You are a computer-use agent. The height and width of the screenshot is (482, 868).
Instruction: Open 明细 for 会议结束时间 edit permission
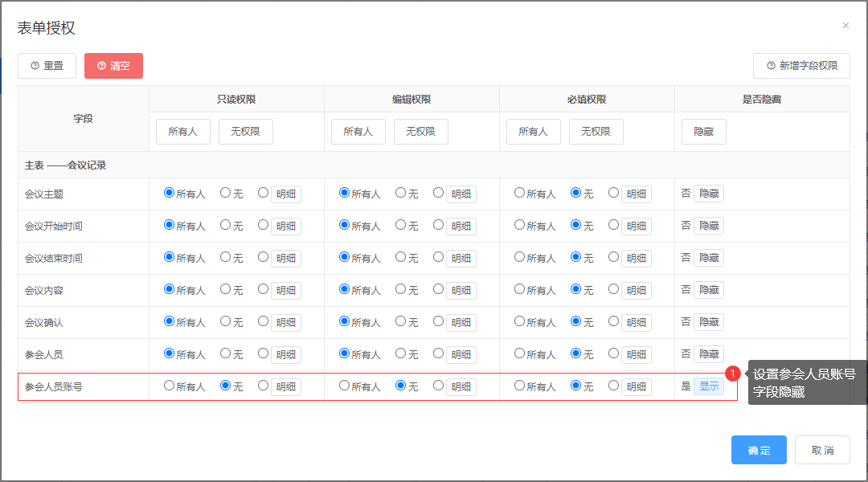tap(461, 259)
